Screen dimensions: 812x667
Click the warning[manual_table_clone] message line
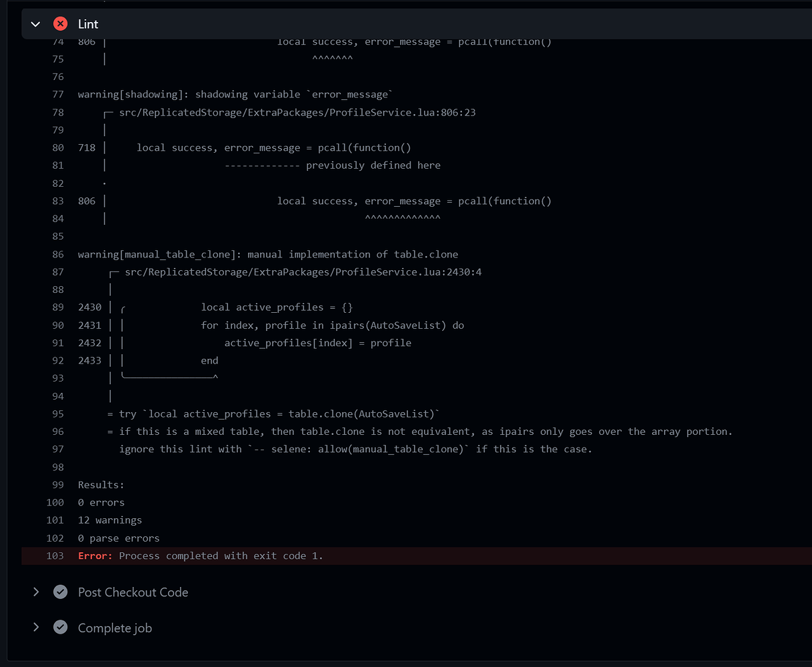coord(268,254)
